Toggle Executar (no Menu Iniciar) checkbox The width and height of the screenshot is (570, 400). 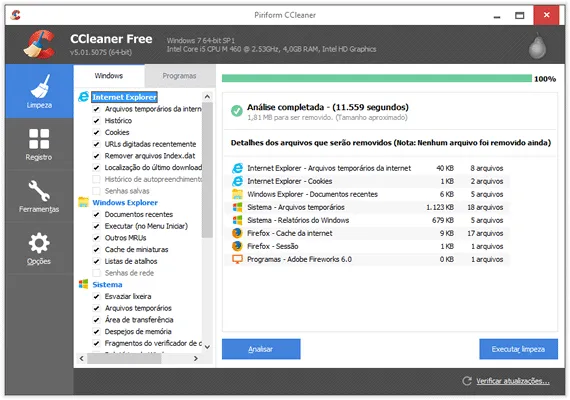coord(96,226)
